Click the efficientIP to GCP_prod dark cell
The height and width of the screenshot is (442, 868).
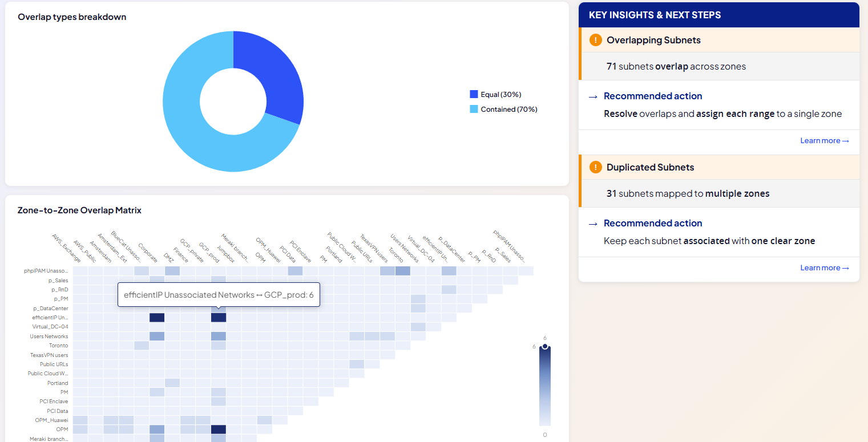tap(219, 318)
